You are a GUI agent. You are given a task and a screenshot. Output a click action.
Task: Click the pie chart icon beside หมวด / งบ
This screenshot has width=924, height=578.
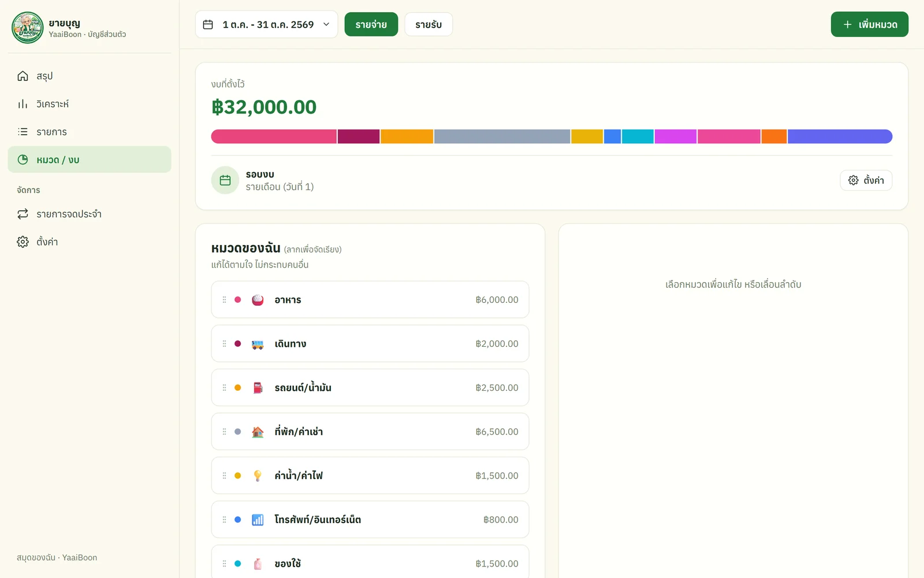pos(23,160)
